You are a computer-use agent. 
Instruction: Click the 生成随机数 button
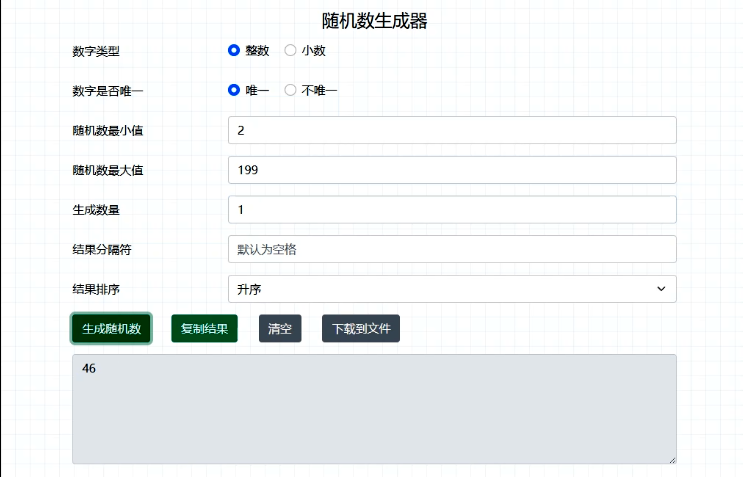111,328
